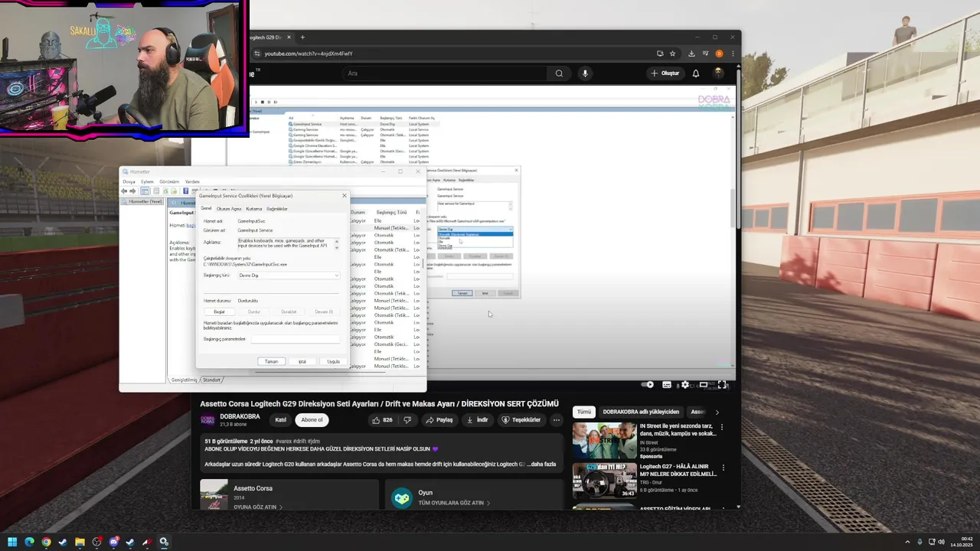The width and height of the screenshot is (980, 551).
Task: Click the Başlangıç Türü column header
Action: (x=391, y=212)
